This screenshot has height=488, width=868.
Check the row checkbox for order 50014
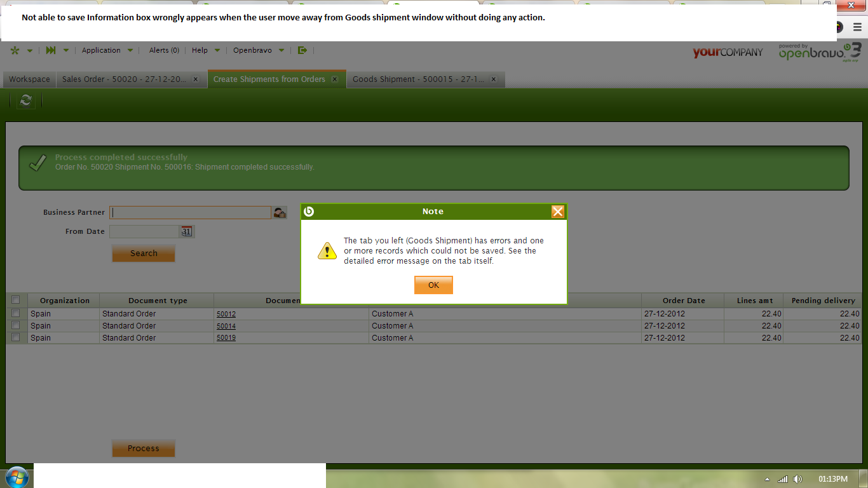pyautogui.click(x=16, y=325)
